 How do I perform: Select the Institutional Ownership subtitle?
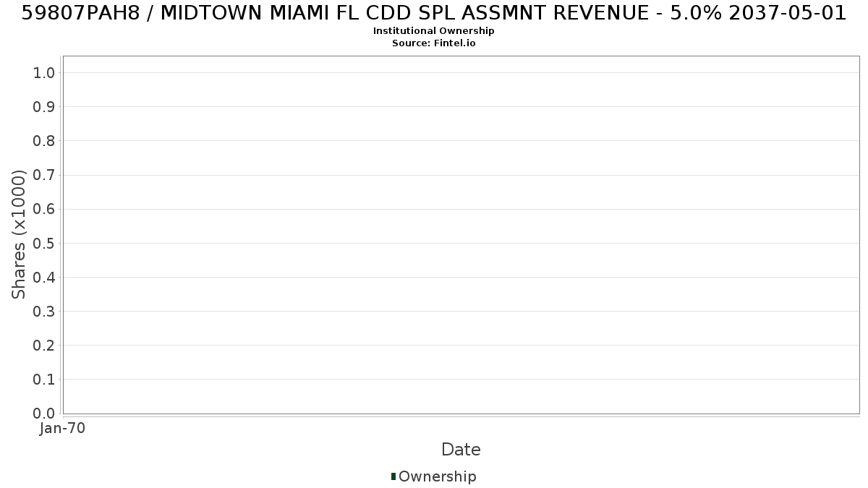coord(434,31)
